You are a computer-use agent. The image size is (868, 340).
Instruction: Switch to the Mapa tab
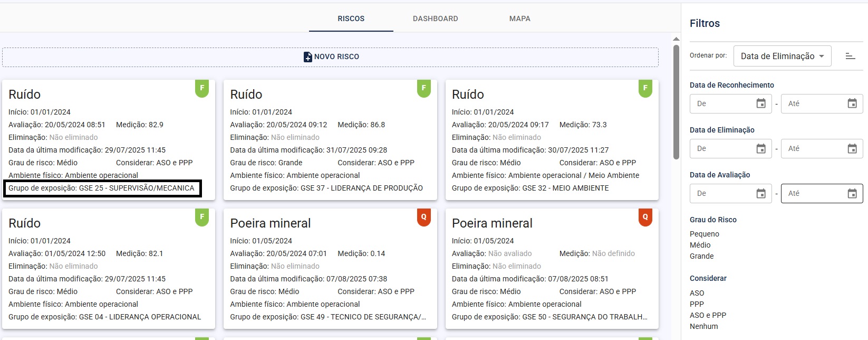[x=519, y=18]
